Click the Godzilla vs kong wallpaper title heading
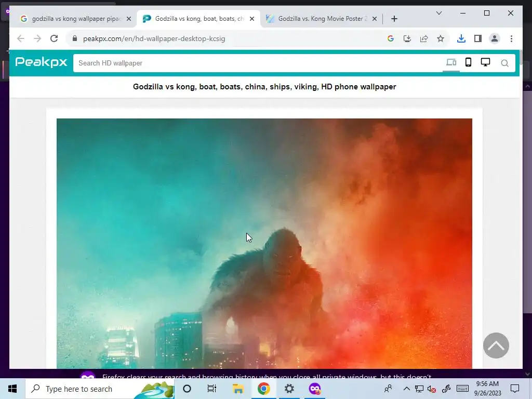Screen dimensions: 532x399 (x=264, y=87)
